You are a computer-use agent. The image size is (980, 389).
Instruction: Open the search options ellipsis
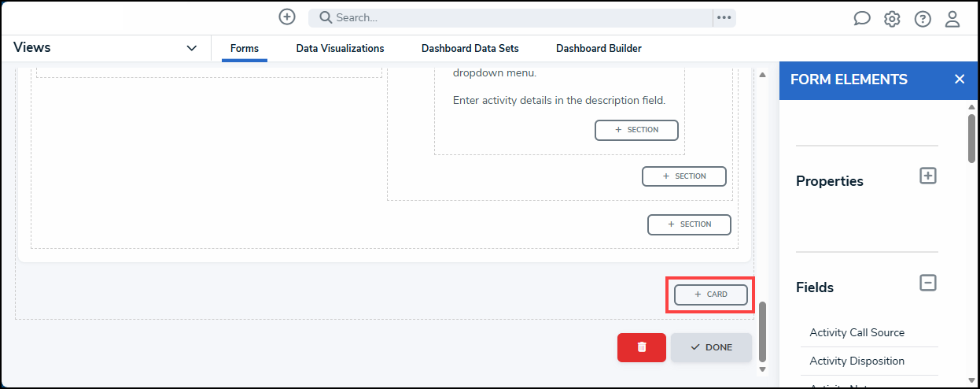[x=724, y=17]
